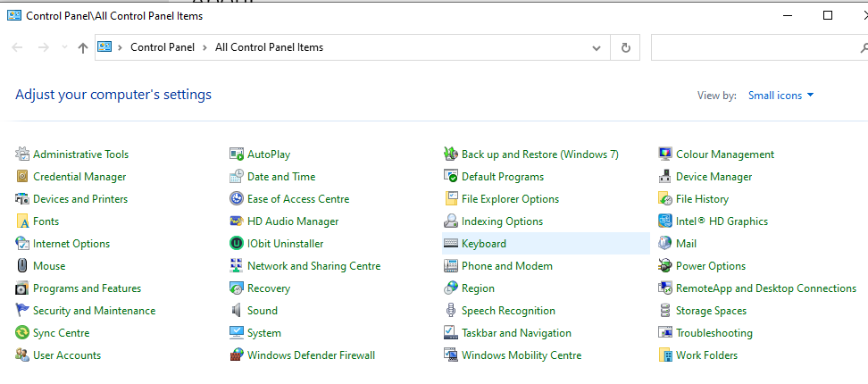Click the IObit Uninstaller icon
This screenshot has width=868, height=384.
click(x=237, y=244)
